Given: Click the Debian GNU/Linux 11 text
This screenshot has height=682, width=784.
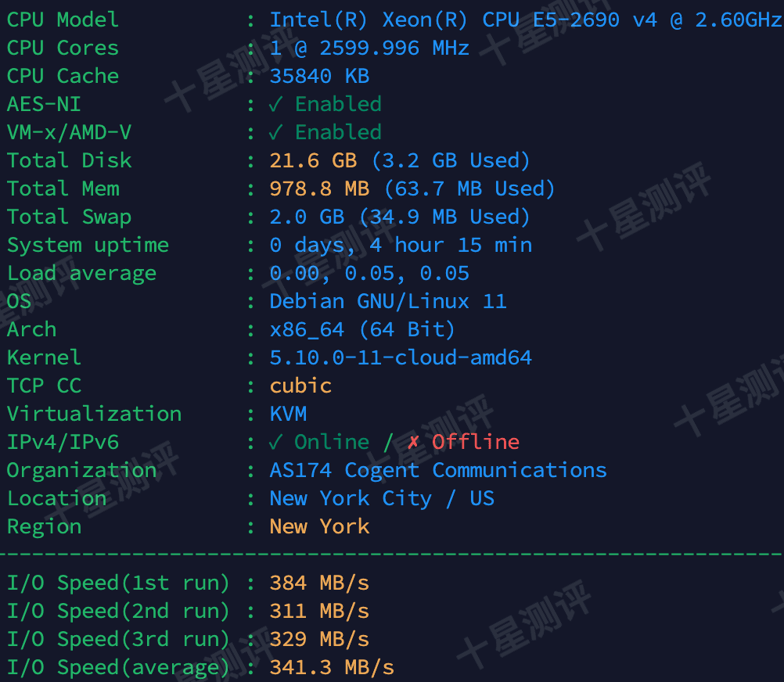Looking at the screenshot, I should click(388, 301).
